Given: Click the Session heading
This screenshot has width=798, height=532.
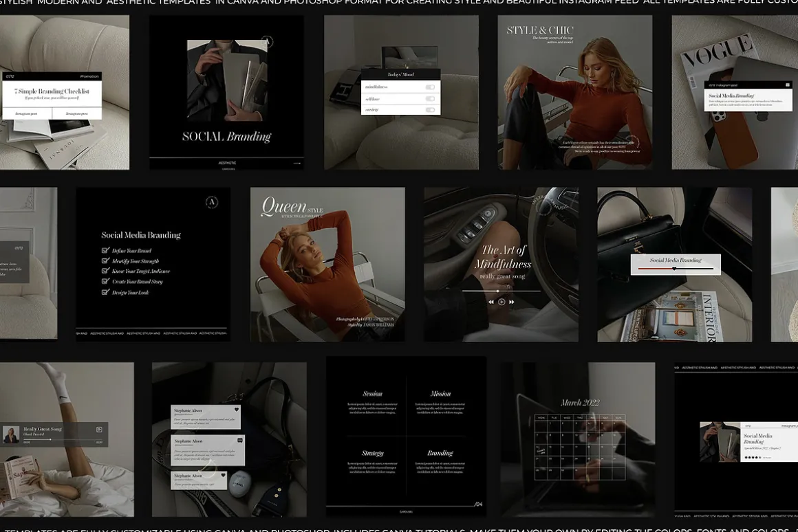Looking at the screenshot, I should 373,394.
